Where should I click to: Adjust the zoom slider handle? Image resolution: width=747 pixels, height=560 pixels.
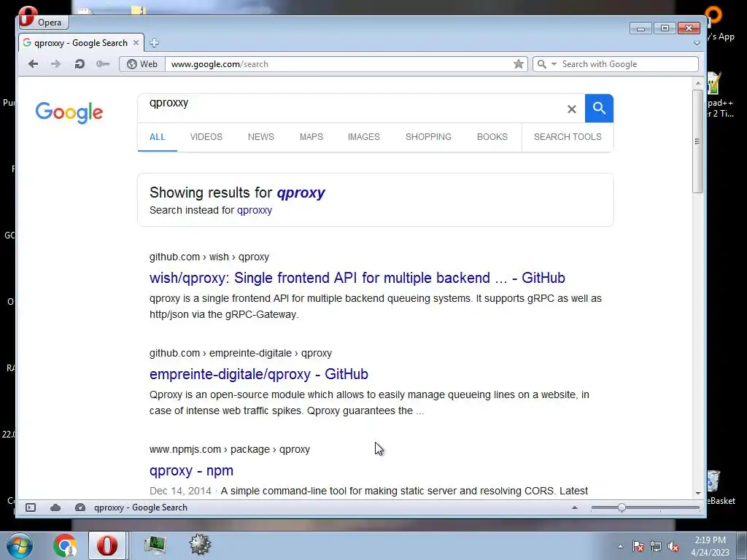click(622, 507)
